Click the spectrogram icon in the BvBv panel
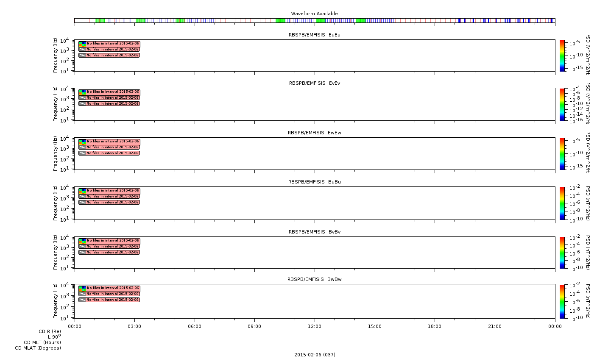 coord(82,241)
